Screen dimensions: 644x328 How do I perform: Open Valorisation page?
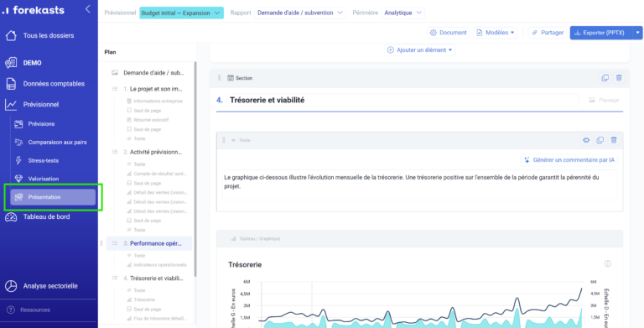[x=37, y=179]
